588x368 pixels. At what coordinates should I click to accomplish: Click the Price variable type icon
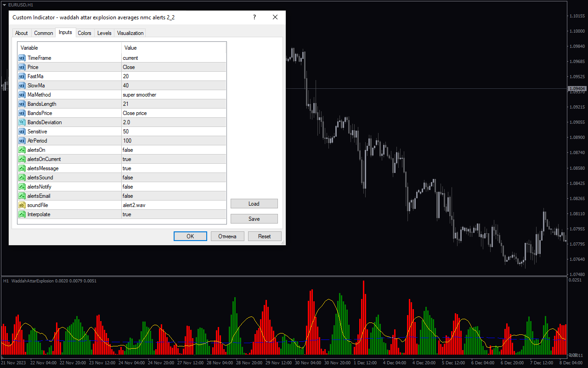click(x=22, y=67)
